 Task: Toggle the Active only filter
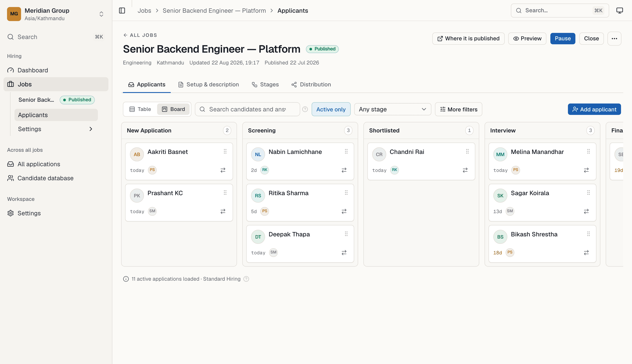331,109
